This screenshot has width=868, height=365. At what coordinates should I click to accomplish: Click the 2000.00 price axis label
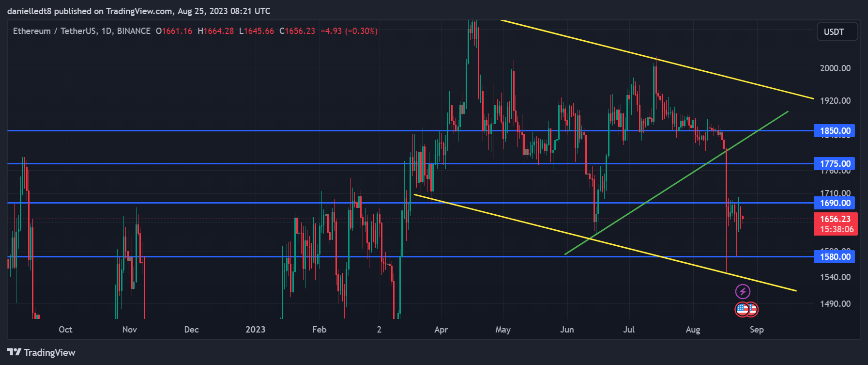[x=835, y=68]
